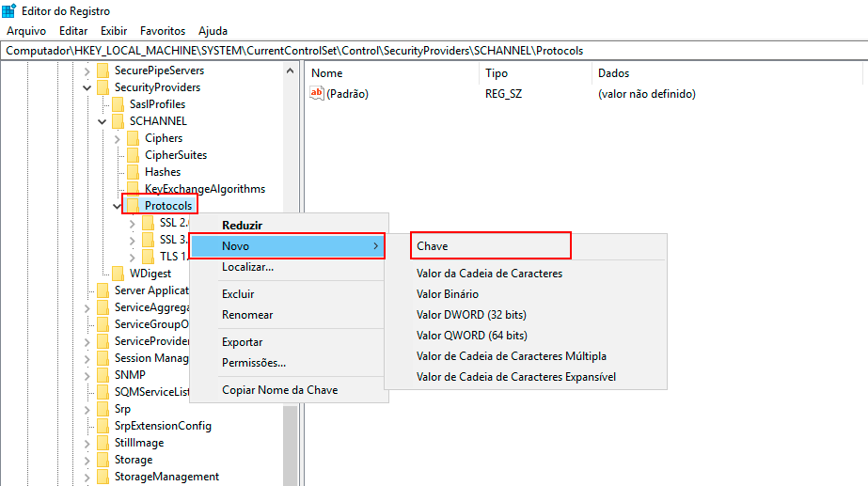This screenshot has height=486, width=868.
Task: Click Permissões... in the context menu
Action: (254, 363)
